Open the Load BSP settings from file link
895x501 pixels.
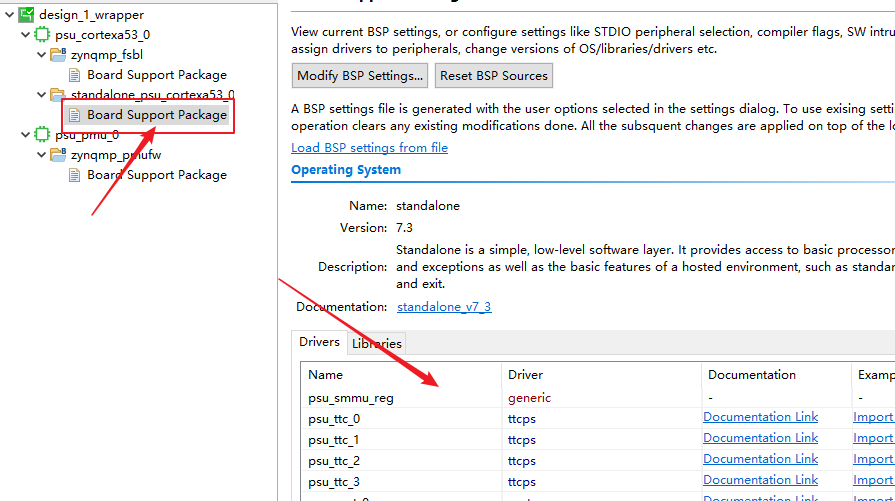tap(369, 148)
